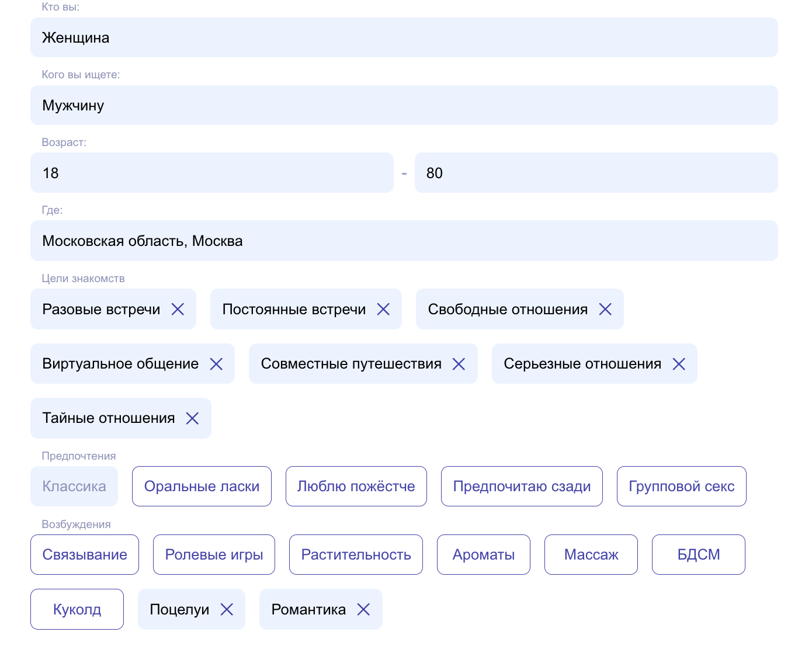Click the X beside "Совместные путешествия"
This screenshot has height=646, width=812.
459,363
